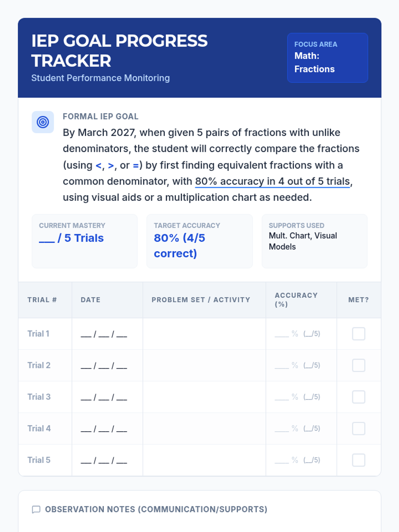Mark Trial 4 as met
Viewport: 399px width, 532px height.
pyautogui.click(x=358, y=428)
